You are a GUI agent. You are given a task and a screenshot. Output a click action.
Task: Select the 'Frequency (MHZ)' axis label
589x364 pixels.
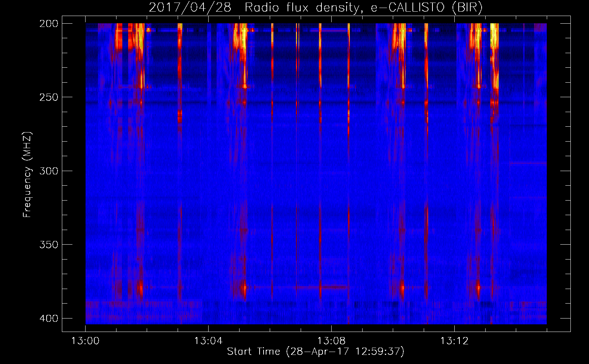click(27, 175)
